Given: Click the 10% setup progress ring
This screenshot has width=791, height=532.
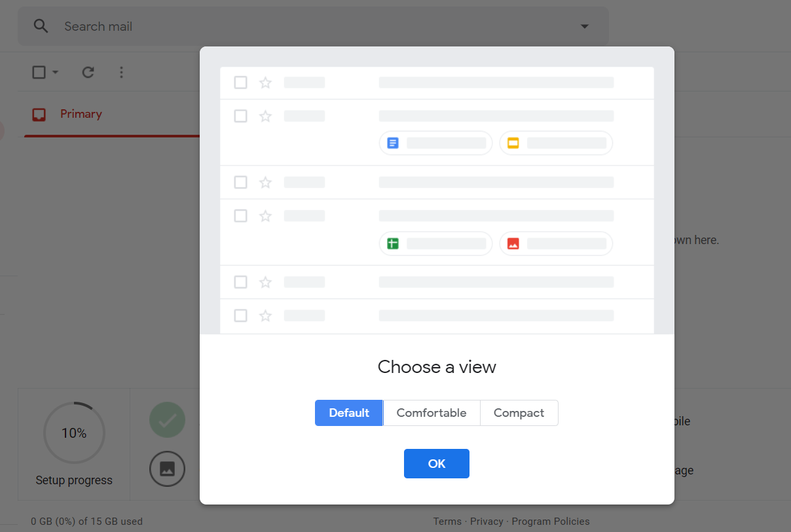Looking at the screenshot, I should click(74, 433).
